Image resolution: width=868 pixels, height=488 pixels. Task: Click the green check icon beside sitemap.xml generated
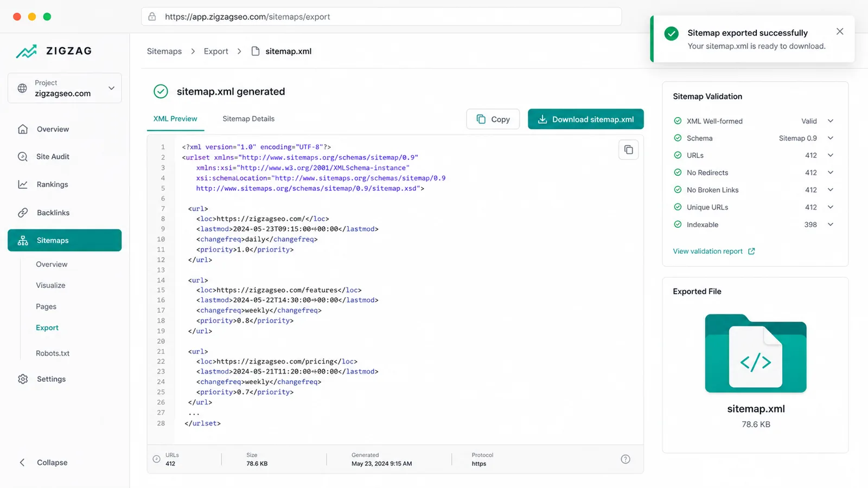[161, 91]
